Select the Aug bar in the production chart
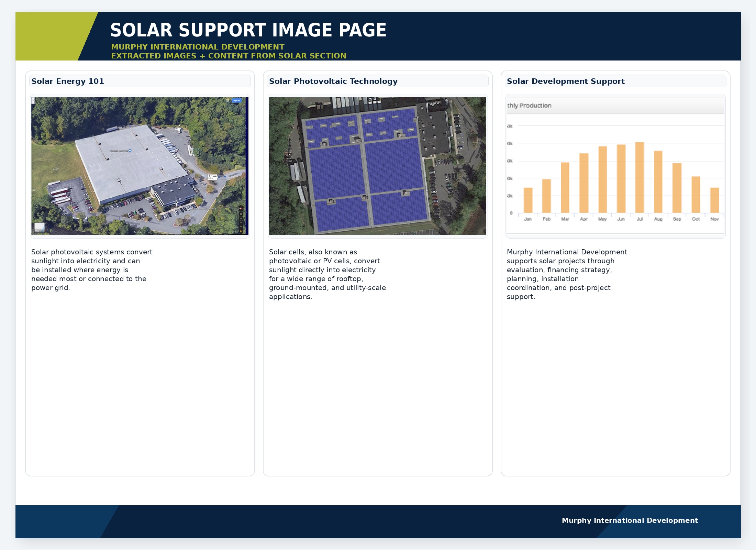The height and width of the screenshot is (550, 756). [x=658, y=182]
